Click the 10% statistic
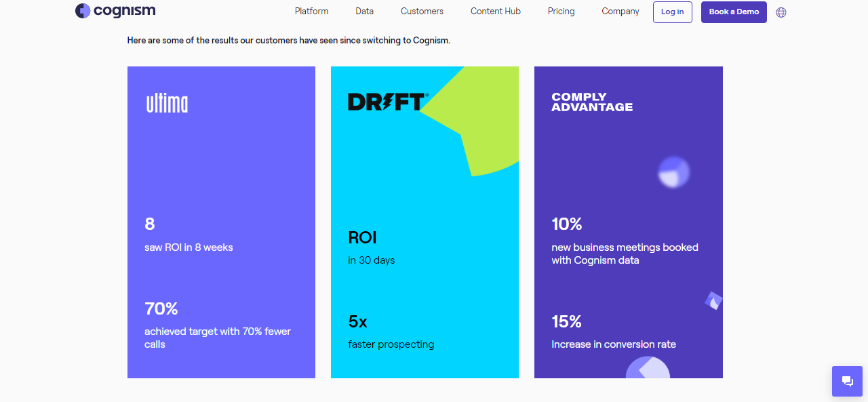Image resolution: width=868 pixels, height=402 pixels. coord(567,224)
